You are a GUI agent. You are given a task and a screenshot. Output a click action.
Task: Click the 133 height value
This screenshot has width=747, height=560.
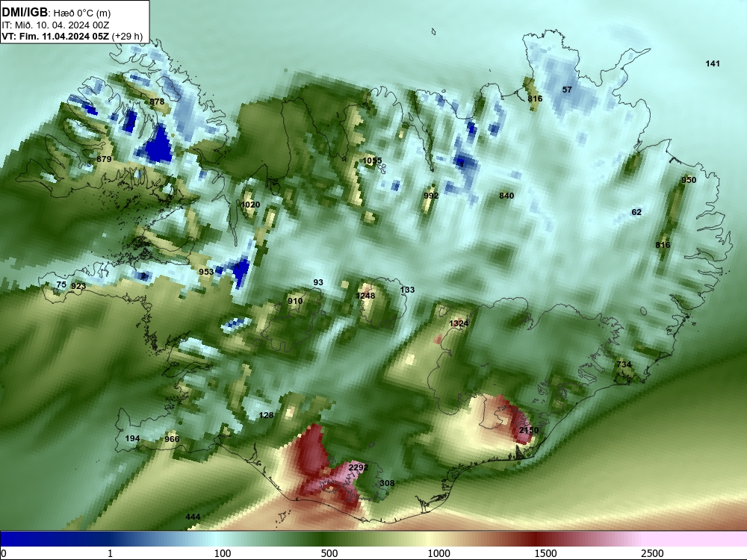pyautogui.click(x=407, y=290)
